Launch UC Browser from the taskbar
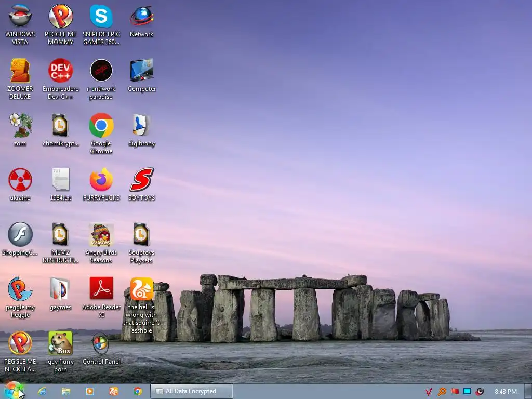This screenshot has width=532, height=399. pyautogui.click(x=114, y=391)
